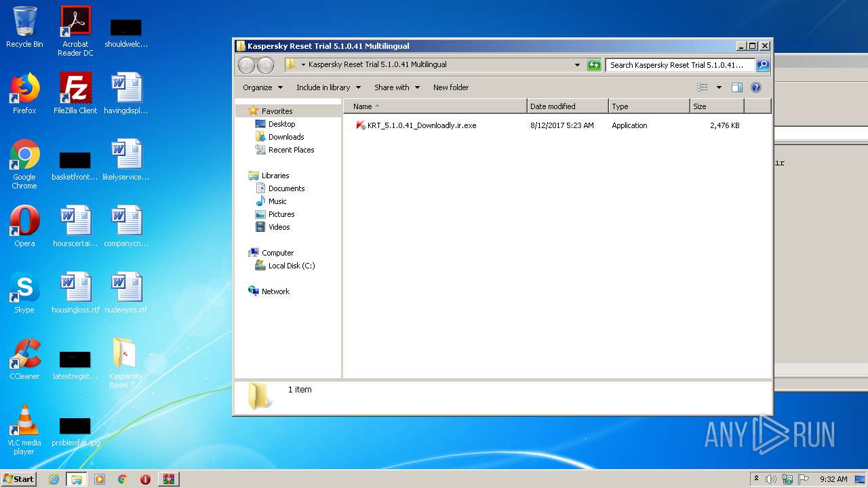Launch VLC media player desktop shortcut
Viewport: 868px width, 488px height.
tap(24, 430)
